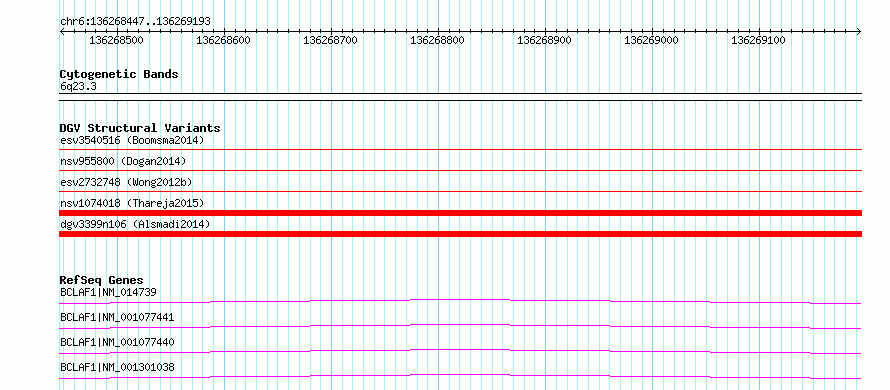This screenshot has width=890, height=390.
Task: Click the chr6:136268447..136269193 region label
Action: point(135,21)
